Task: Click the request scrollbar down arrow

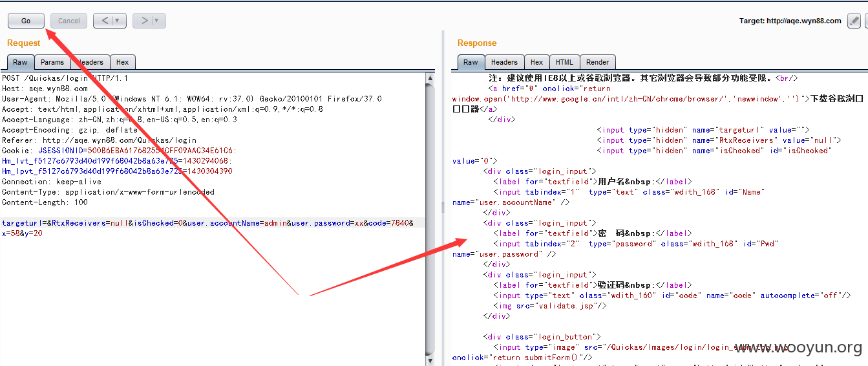Action: point(430,361)
